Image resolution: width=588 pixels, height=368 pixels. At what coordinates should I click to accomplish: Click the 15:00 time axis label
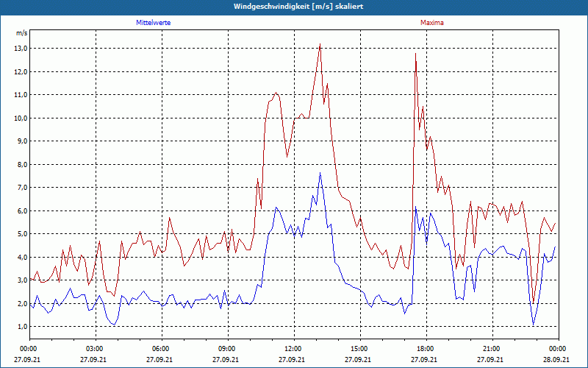[360, 349]
